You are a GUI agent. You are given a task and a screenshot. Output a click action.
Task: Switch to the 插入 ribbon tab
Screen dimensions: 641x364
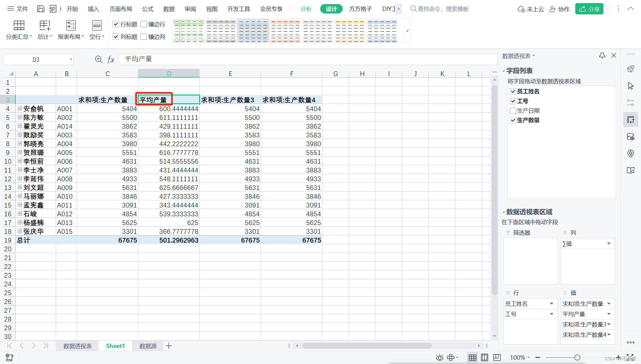(93, 9)
